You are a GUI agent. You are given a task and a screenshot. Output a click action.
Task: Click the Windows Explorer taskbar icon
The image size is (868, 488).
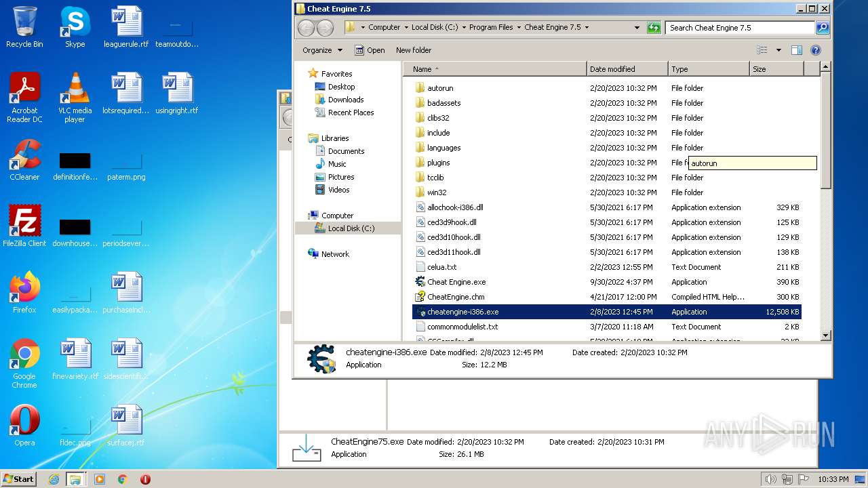[x=75, y=479]
